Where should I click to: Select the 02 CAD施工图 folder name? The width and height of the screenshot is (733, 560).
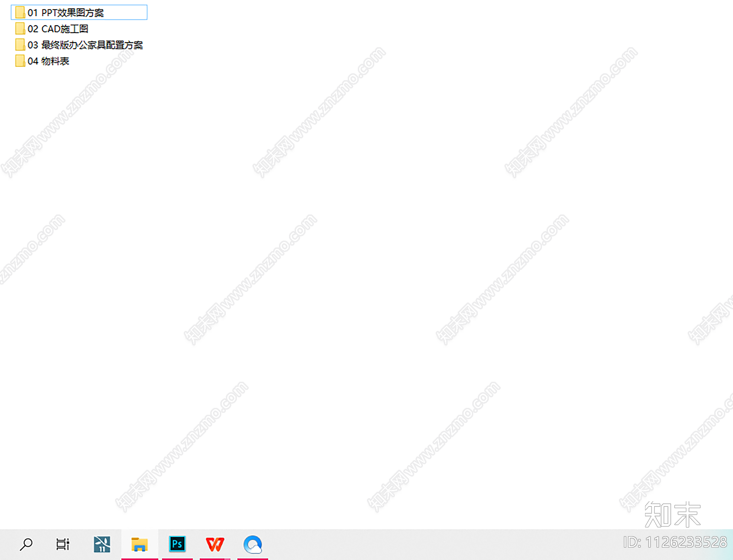pos(58,29)
